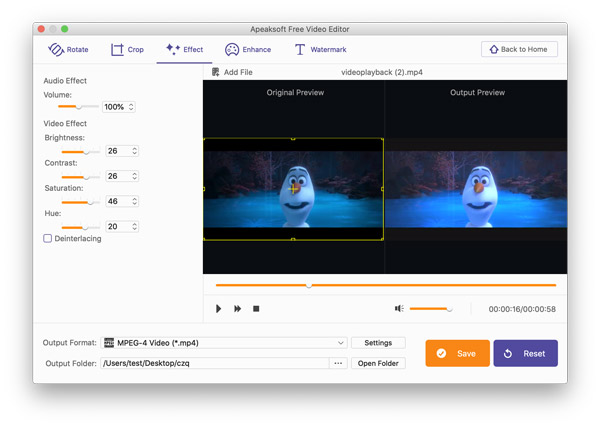This screenshot has width=600, height=427.
Task: Click the Saturation value stepper
Action: coord(134,201)
